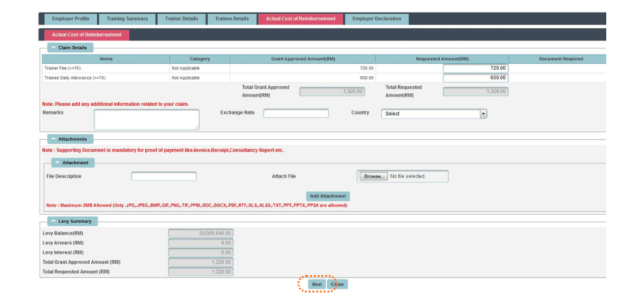Click the 'Trainer Fee (>=70)' item cell
Image resolution: width=644 pixels, height=304 pixels.
click(x=106, y=68)
